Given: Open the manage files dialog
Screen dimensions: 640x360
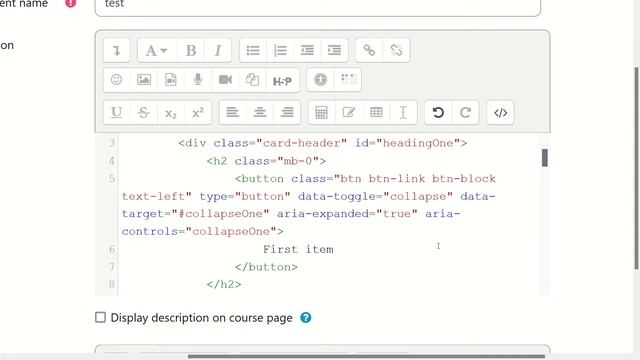Looking at the screenshot, I should pyautogui.click(x=252, y=80).
